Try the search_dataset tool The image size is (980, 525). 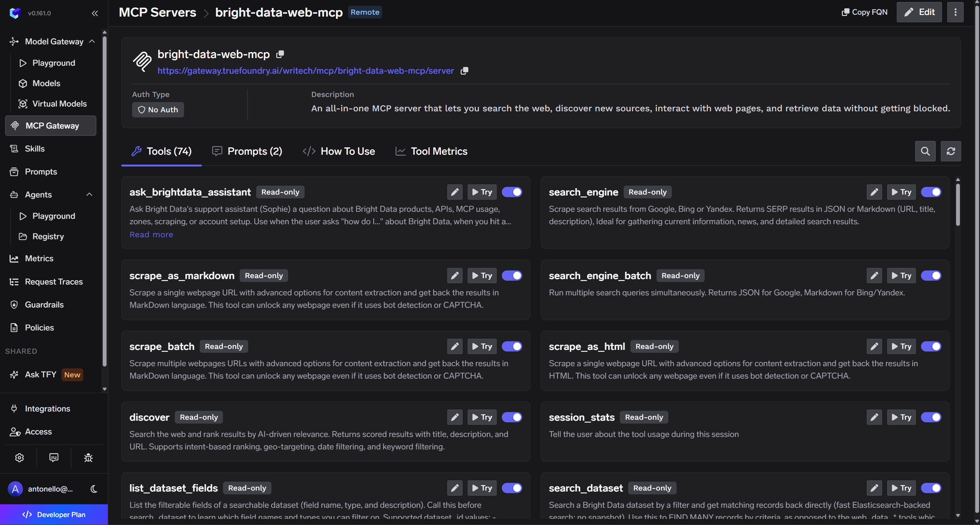click(901, 488)
